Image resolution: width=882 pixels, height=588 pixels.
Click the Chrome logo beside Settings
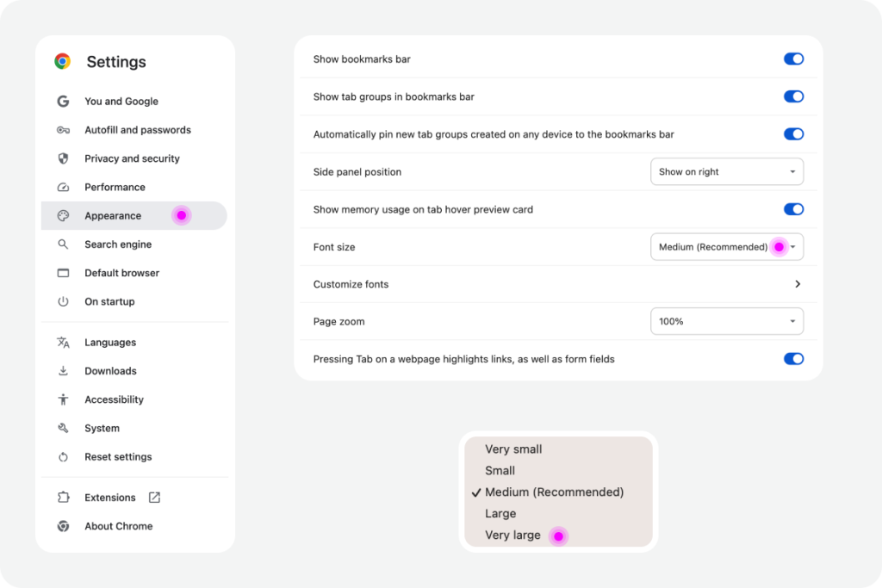tap(62, 61)
